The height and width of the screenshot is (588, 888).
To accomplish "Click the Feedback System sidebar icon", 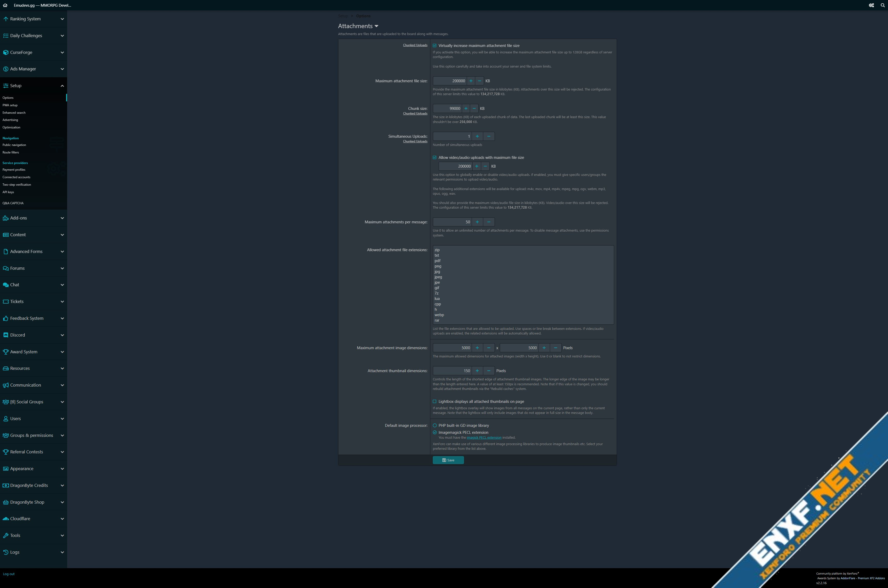I will pos(5,318).
